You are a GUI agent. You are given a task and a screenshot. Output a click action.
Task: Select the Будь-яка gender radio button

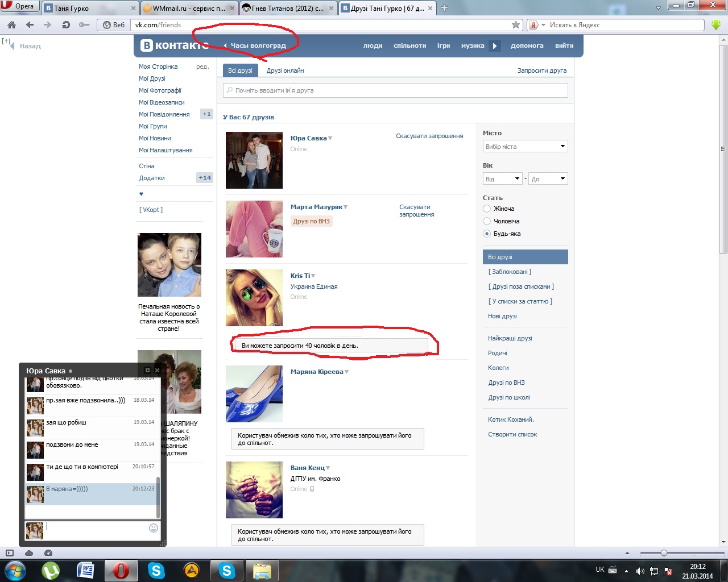click(487, 234)
